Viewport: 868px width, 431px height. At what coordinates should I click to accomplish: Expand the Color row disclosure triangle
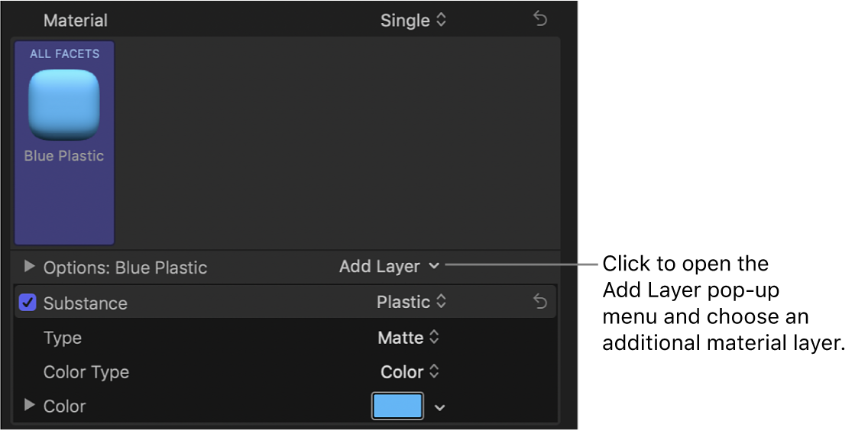[x=30, y=406]
